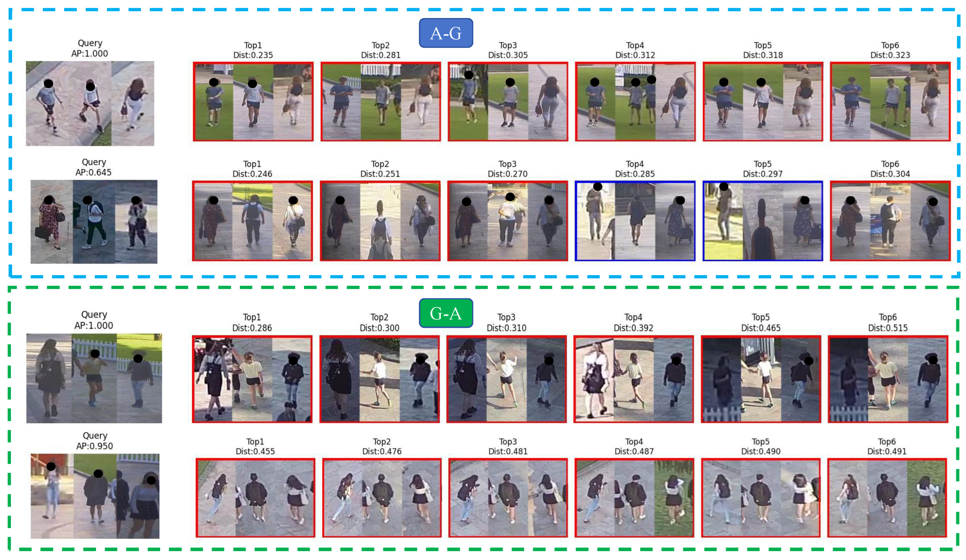The width and height of the screenshot is (966, 560).
Task: Click blue-bordered Top4 result Dist:0.285
Action: [x=635, y=221]
